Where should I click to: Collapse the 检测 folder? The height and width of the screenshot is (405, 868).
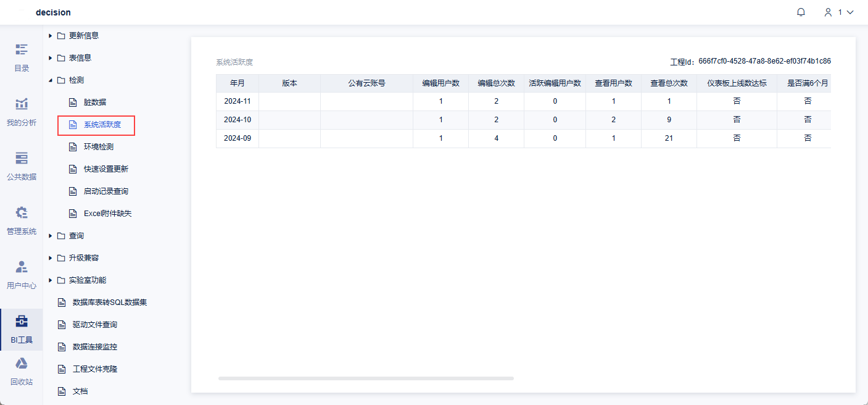pyautogui.click(x=51, y=80)
